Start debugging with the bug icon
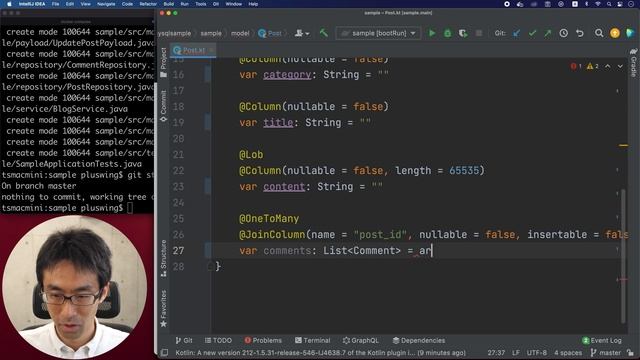640x360 pixels. pyautogui.click(x=447, y=33)
